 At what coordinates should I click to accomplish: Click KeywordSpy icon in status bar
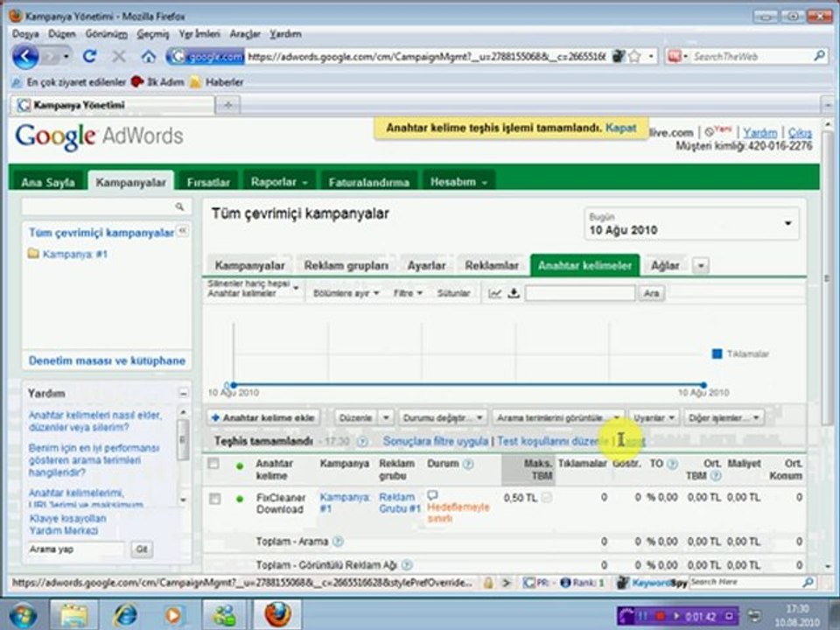click(622, 583)
